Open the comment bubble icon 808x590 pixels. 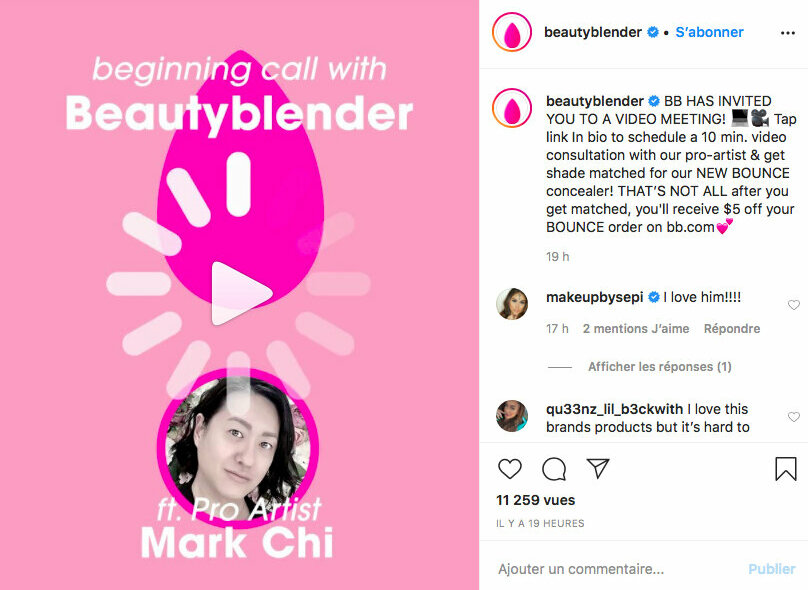554,469
